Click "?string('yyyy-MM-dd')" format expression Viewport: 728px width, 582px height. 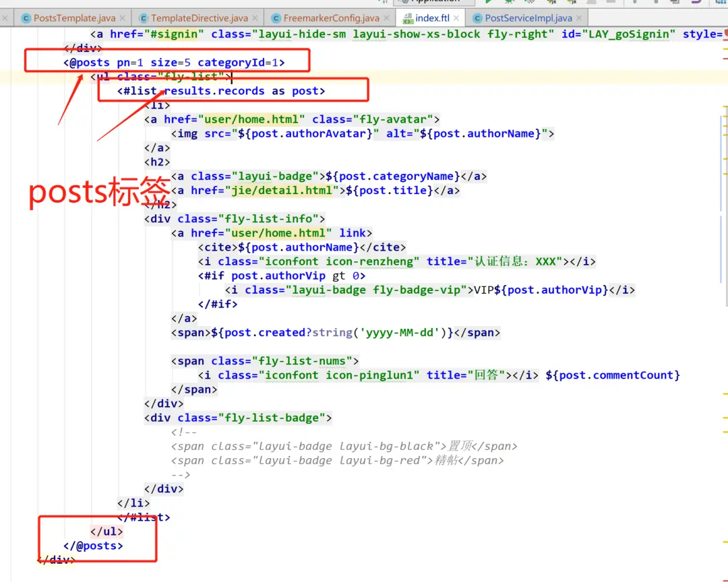380,333
